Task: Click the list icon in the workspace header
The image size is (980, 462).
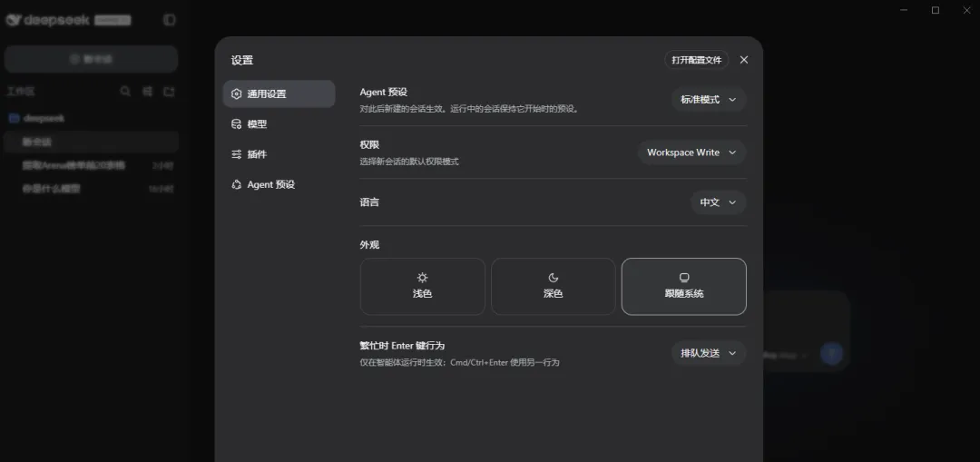Action: 148,92
